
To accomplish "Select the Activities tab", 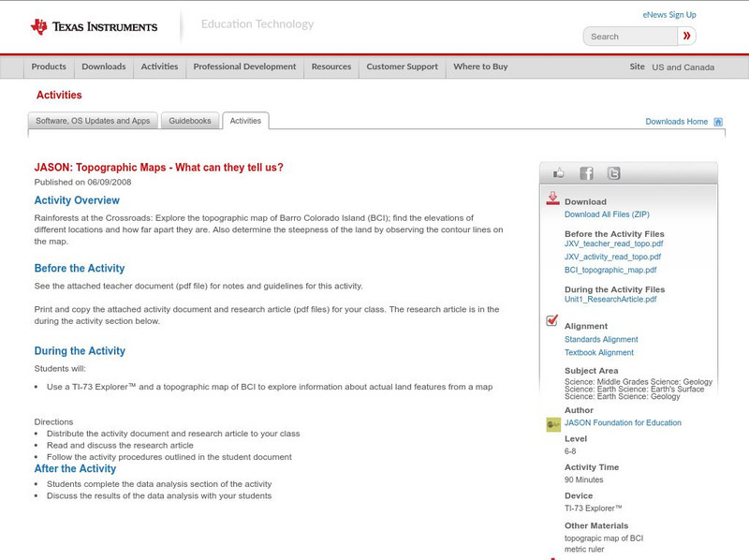I will coord(245,121).
